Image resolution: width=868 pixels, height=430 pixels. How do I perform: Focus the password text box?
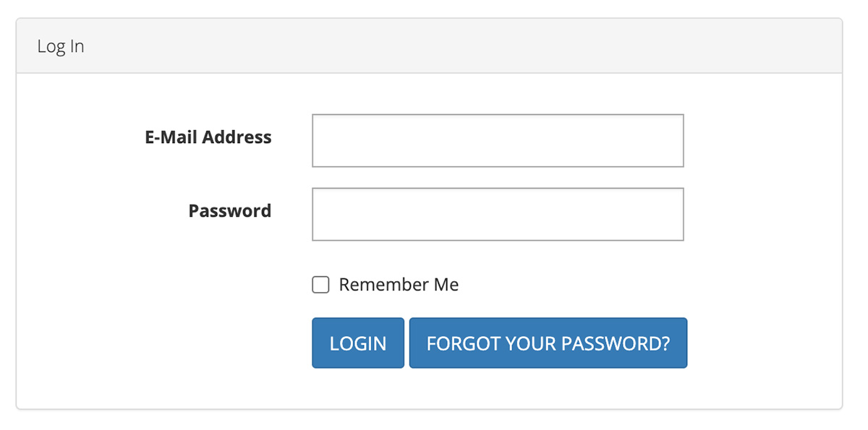click(x=498, y=214)
